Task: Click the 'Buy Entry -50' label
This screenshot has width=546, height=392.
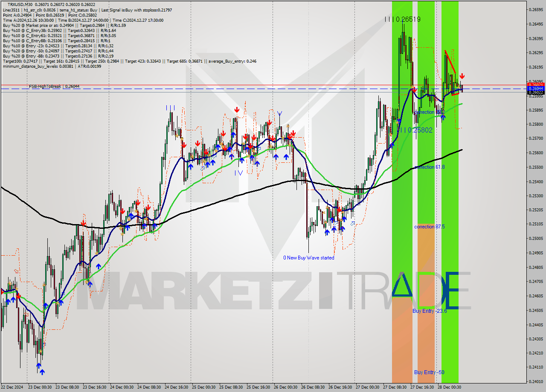Action: 429,372
